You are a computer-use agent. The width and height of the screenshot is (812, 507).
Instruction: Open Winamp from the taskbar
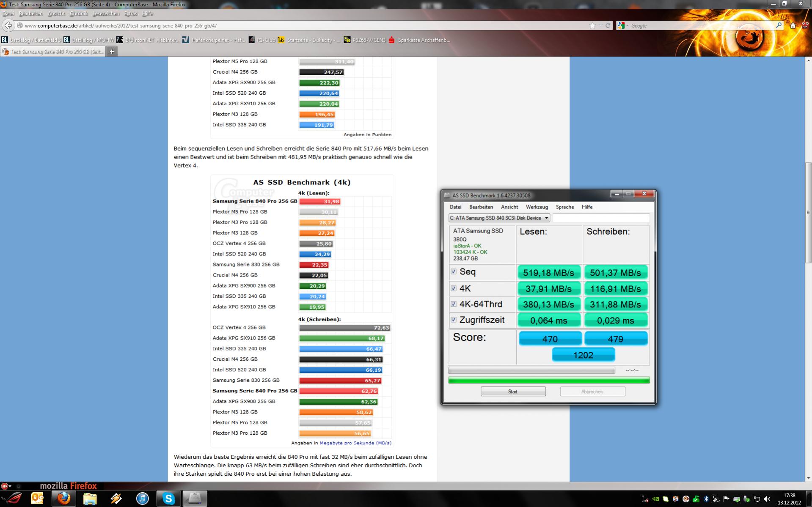click(116, 499)
